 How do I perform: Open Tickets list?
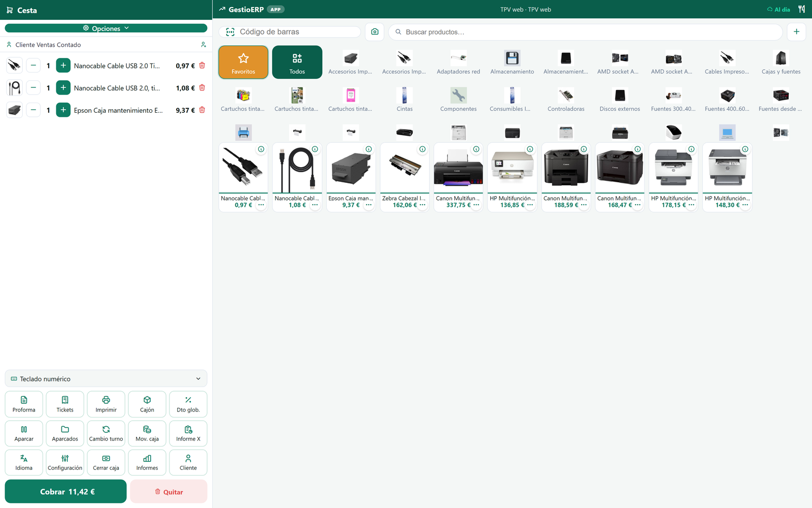65,404
